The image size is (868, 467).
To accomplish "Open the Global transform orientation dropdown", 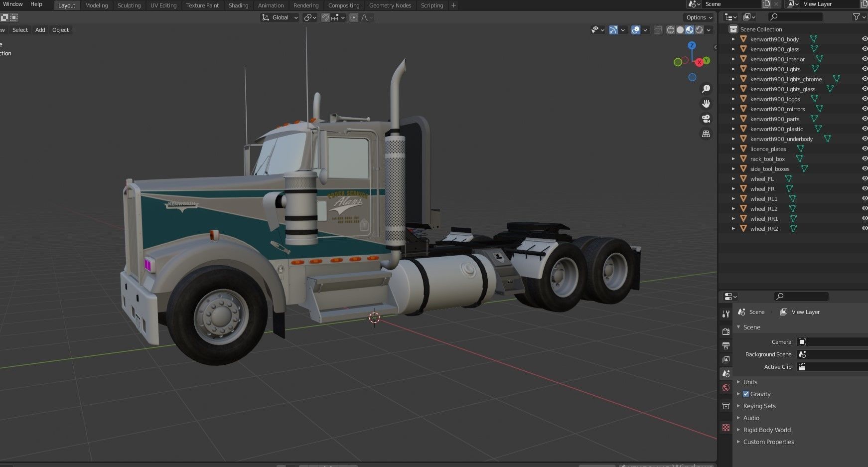I will point(280,17).
